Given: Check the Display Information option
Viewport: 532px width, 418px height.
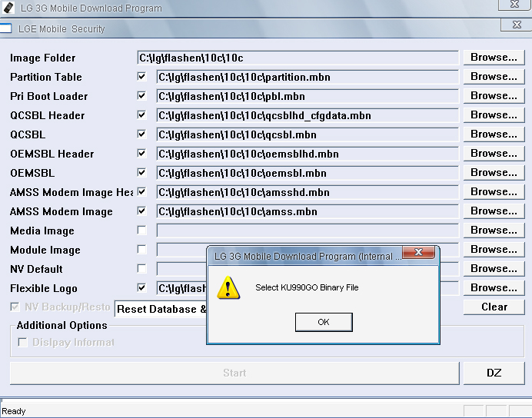Looking at the screenshot, I should [x=23, y=343].
